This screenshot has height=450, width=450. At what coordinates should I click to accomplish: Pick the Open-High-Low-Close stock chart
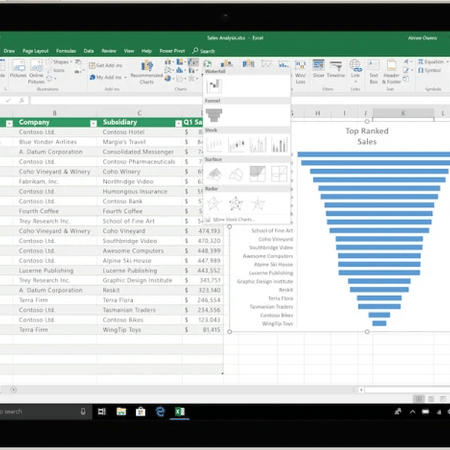236,144
